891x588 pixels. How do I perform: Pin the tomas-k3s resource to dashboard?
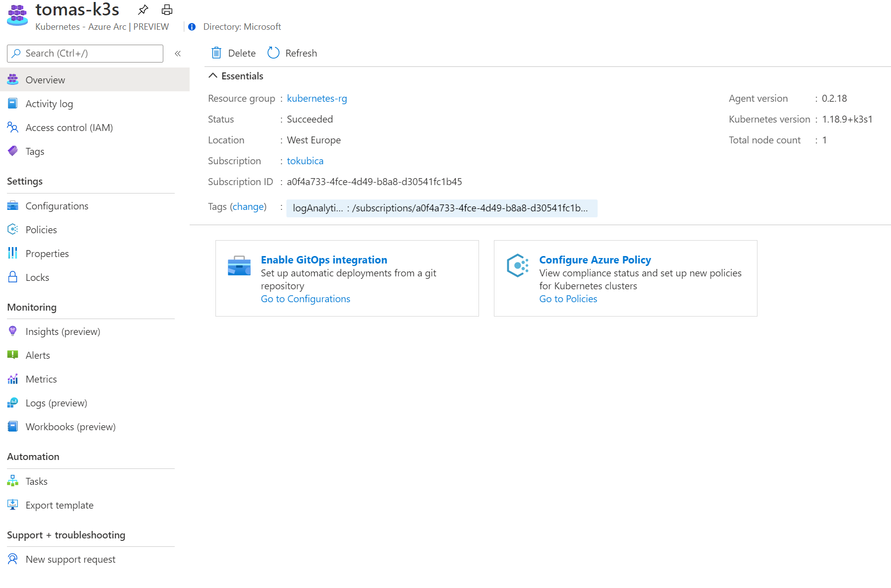tap(143, 9)
